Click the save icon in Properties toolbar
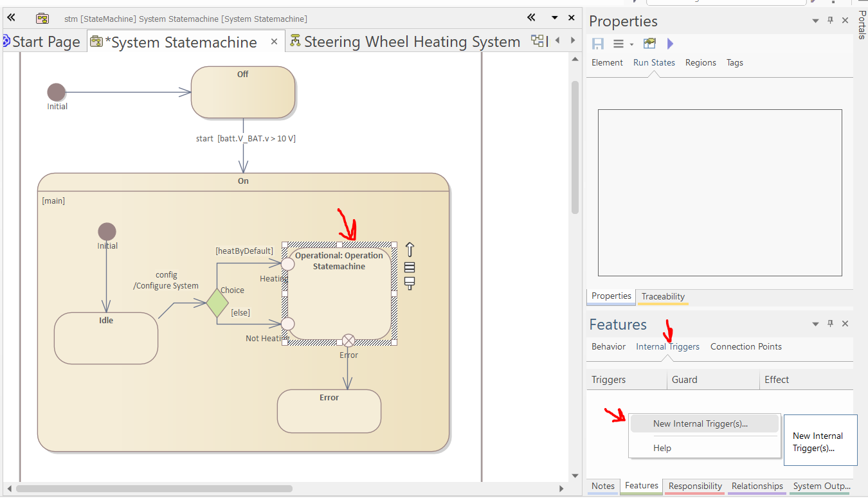Image resolution: width=868 pixels, height=498 pixels. click(x=598, y=44)
